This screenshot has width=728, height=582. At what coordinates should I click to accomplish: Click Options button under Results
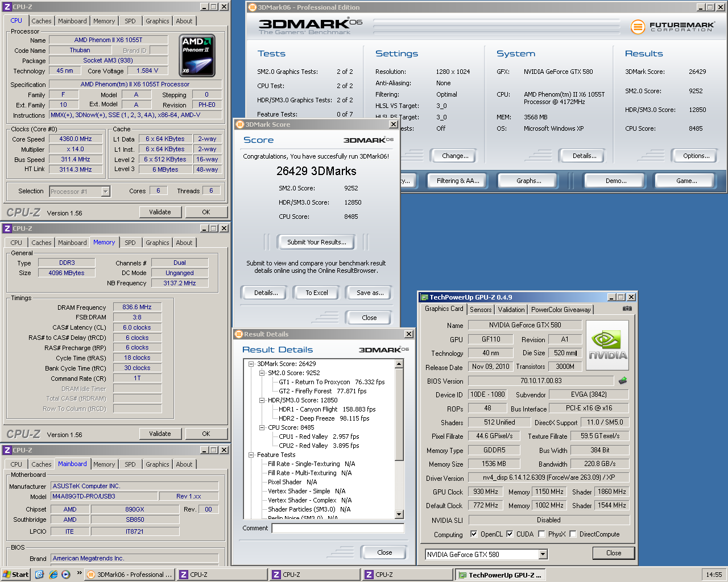tap(696, 156)
